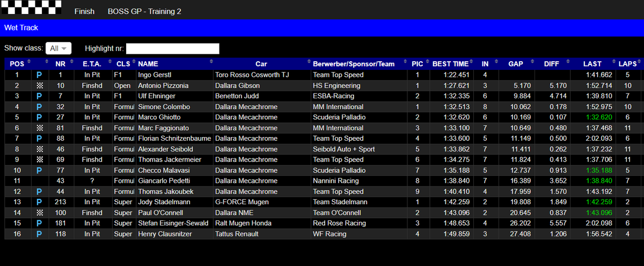644x266 pixels.
Task: Click the finish flag icon for Antonio Pizzonia
Action: (39, 85)
